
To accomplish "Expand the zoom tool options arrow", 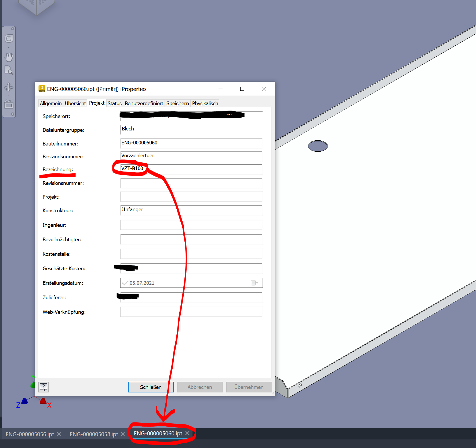I will pos(9,79).
